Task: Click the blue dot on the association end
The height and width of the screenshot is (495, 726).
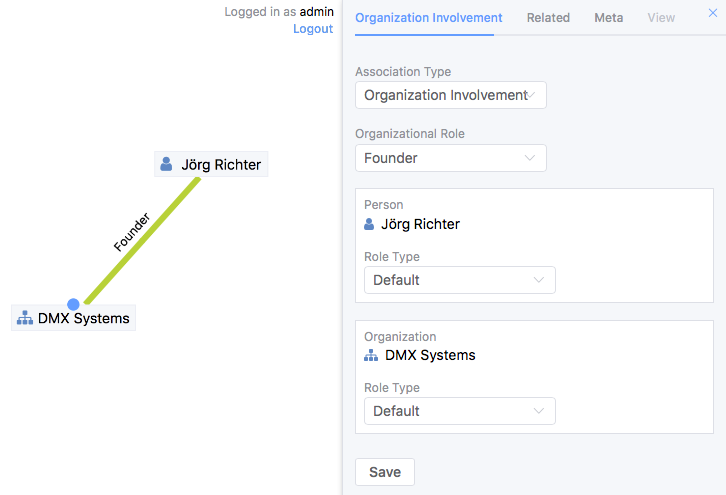Action: click(73, 304)
